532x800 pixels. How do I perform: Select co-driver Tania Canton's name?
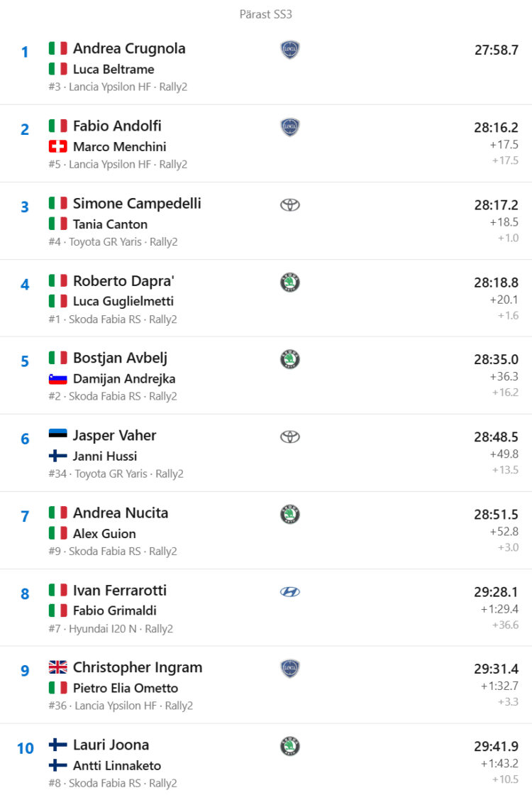click(x=110, y=224)
